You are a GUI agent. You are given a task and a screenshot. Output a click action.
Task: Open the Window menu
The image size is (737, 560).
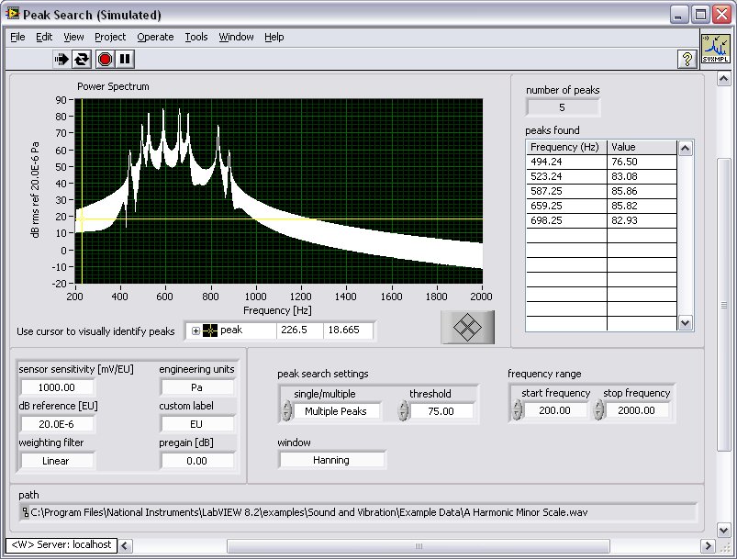coord(236,37)
